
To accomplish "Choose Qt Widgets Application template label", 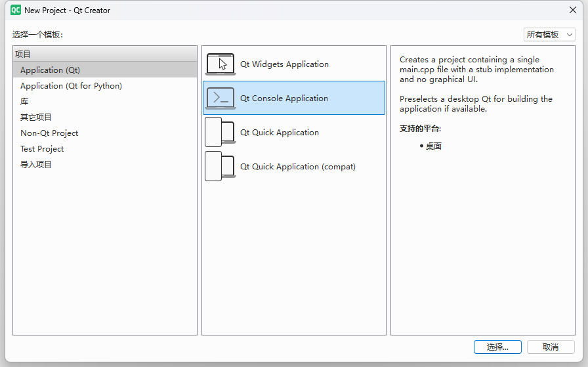I will click(x=284, y=64).
